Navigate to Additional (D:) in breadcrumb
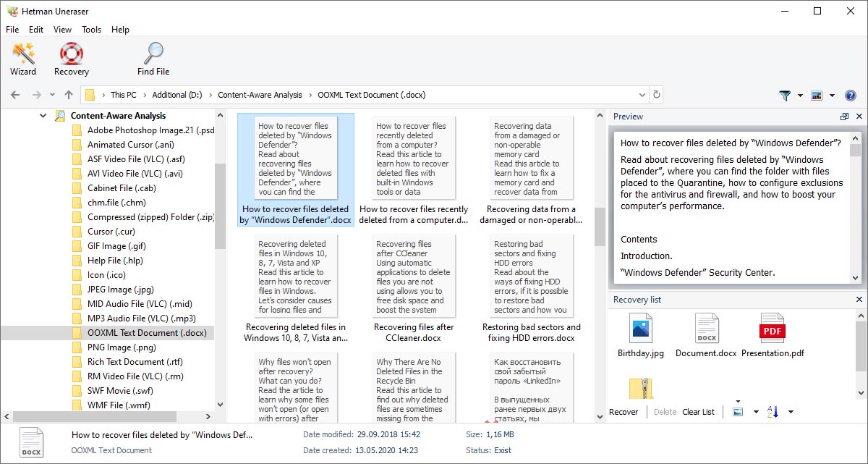 point(177,95)
